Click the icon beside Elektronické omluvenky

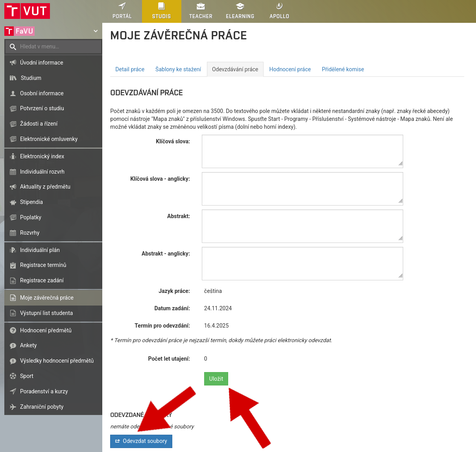[x=13, y=139]
